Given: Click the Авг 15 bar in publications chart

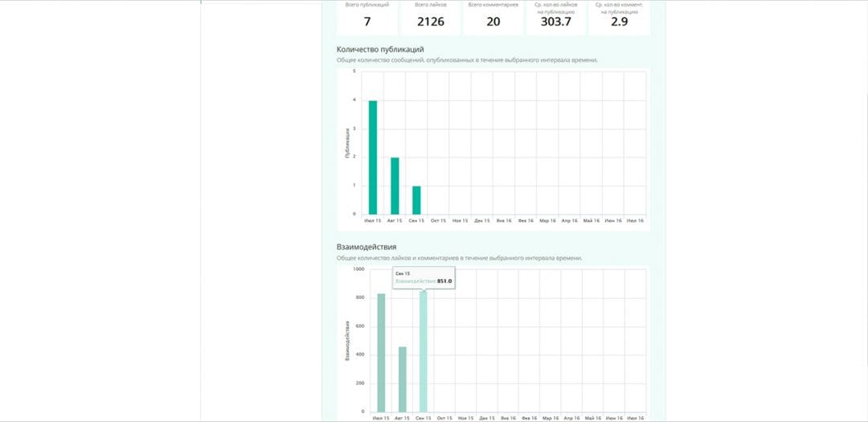Looking at the screenshot, I should (x=395, y=186).
